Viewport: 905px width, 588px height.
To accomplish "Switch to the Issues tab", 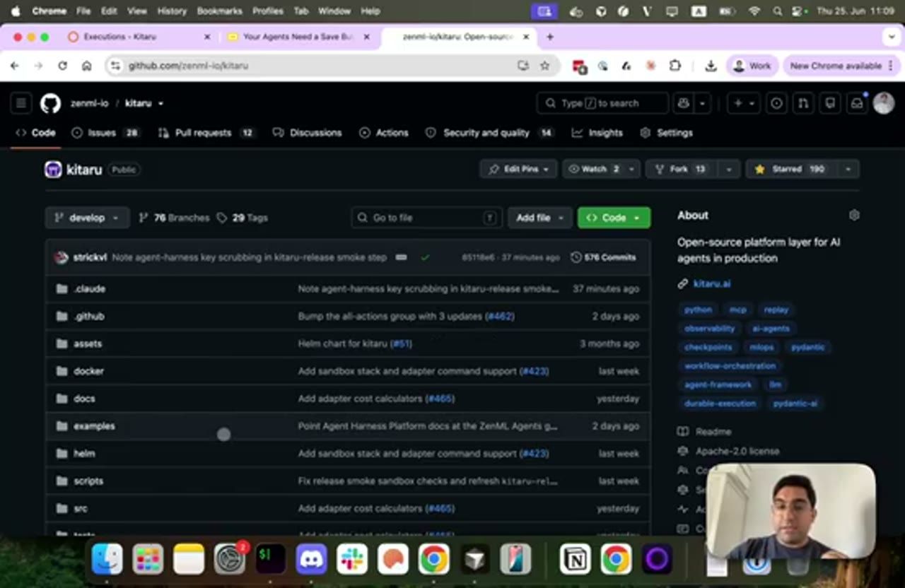I will click(x=105, y=133).
